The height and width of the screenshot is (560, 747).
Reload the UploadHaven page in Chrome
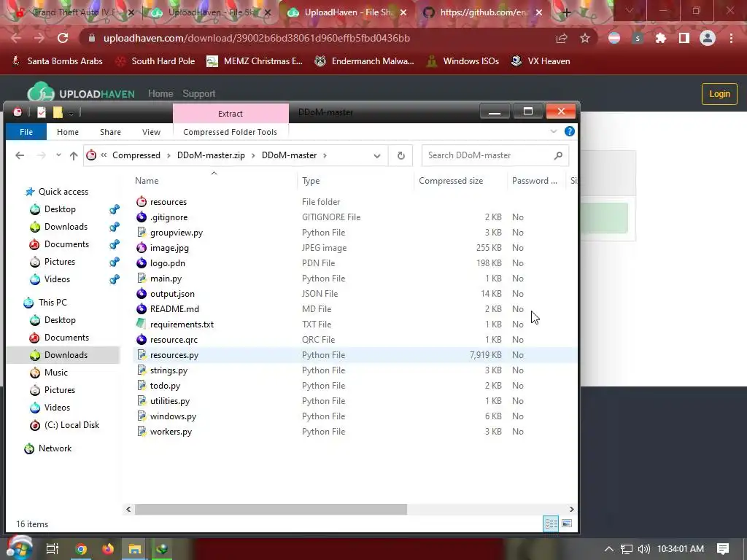63,38
